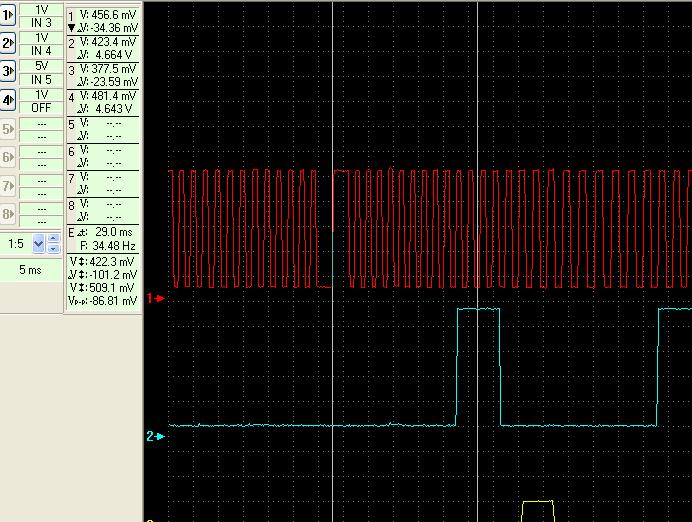Toggle channel 2 button

[8, 43]
